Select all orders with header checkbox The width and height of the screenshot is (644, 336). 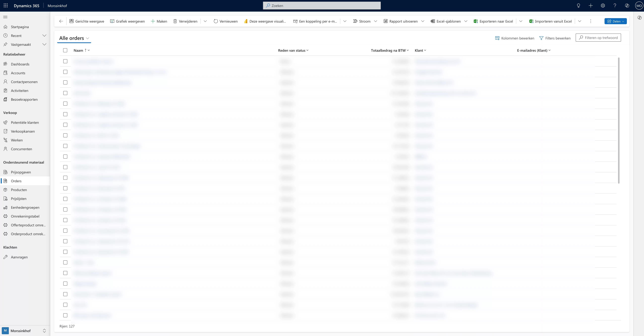click(65, 50)
